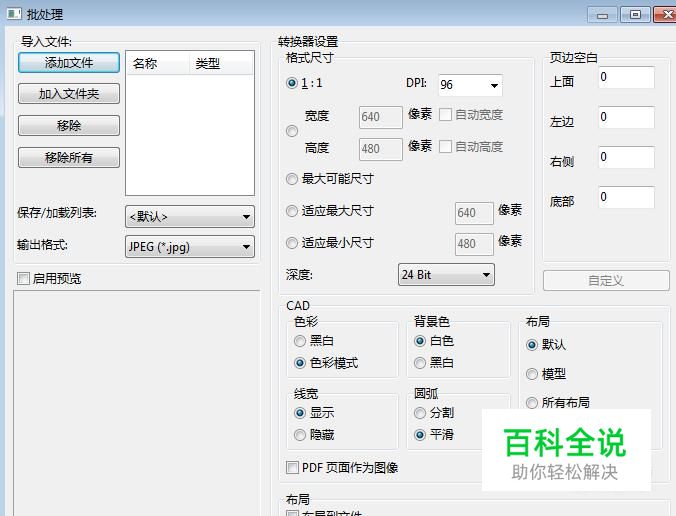Open the 保存/加载列表 dropdown
676x516 pixels.
pos(190,216)
